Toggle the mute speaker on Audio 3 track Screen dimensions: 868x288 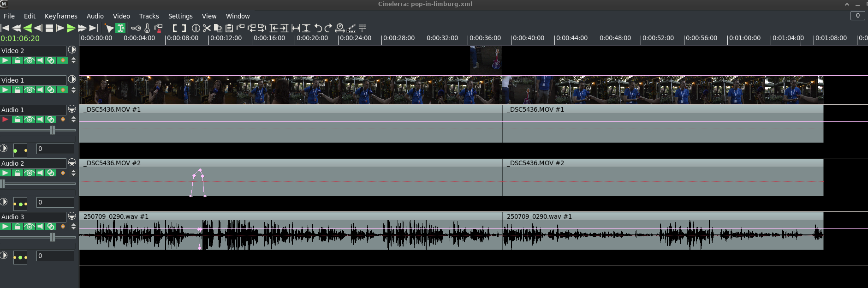click(x=40, y=227)
